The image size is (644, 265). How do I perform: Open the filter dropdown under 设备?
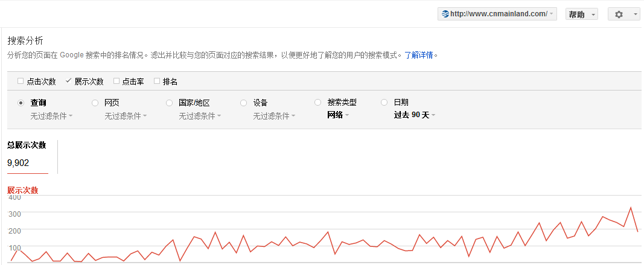pos(274,116)
